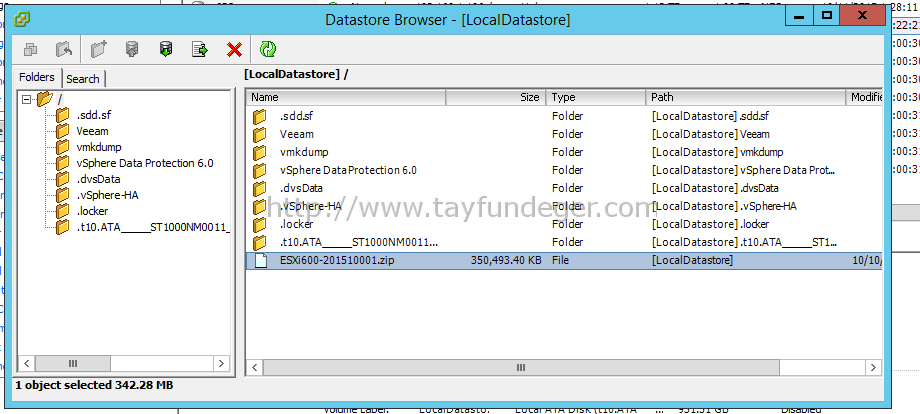
Task: Click path '[LocalDatastore] .sdd.sf'
Action: [710, 116]
